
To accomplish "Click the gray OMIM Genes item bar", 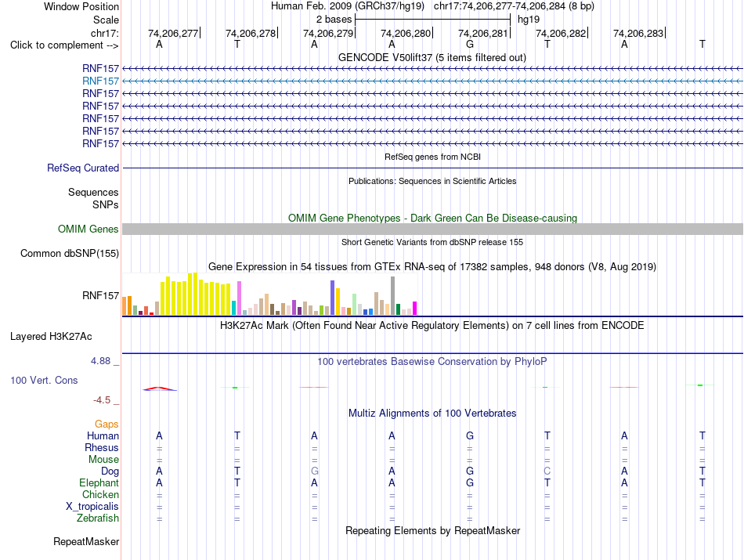I will coord(432,229).
